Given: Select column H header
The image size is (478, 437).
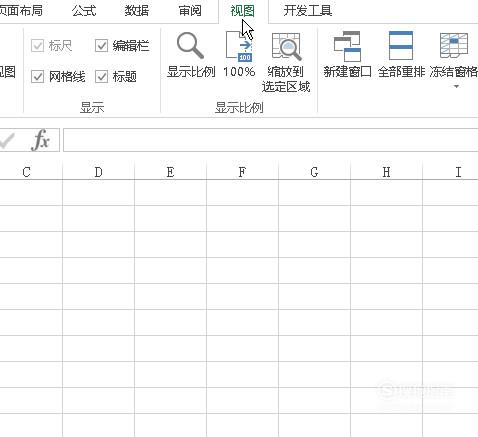Looking at the screenshot, I should 386,172.
